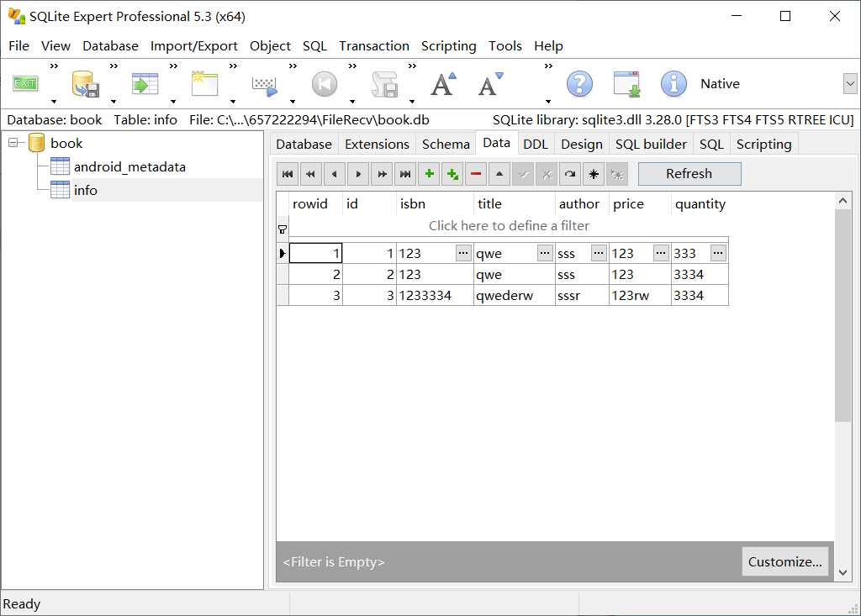Open the ellipsis editor for title qwe
861x616 pixels.
pyautogui.click(x=544, y=253)
